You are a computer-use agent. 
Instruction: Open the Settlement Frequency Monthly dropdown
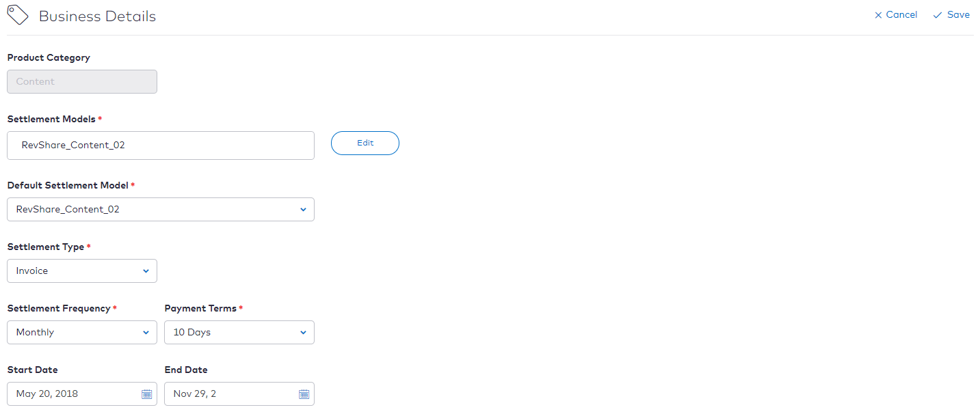click(x=82, y=333)
